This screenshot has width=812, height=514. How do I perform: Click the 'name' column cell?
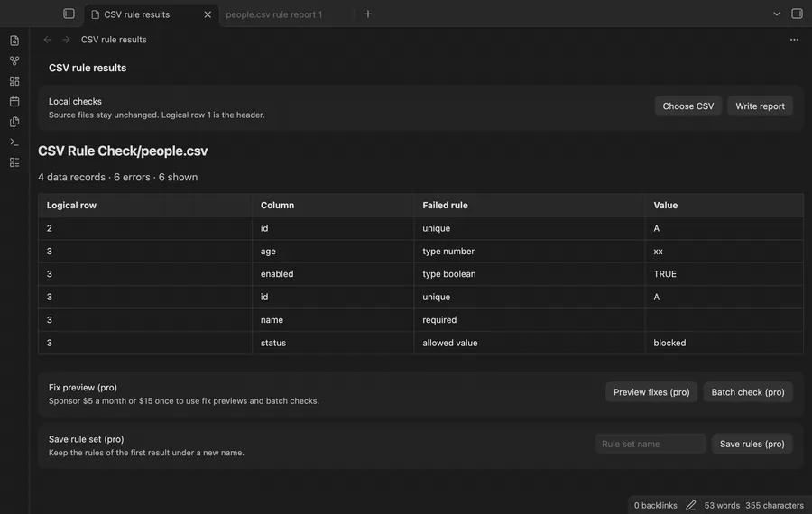[333, 320]
